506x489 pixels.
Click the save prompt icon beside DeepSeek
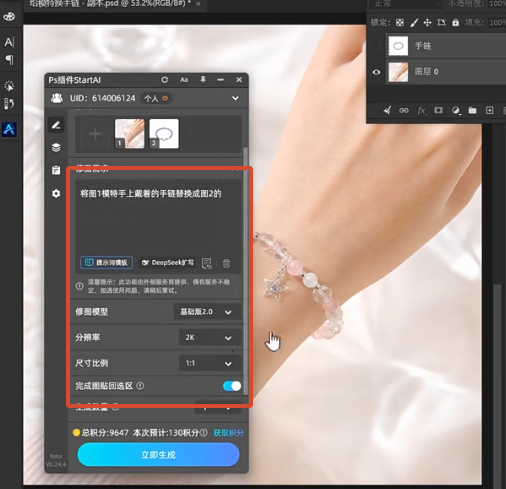click(x=207, y=263)
